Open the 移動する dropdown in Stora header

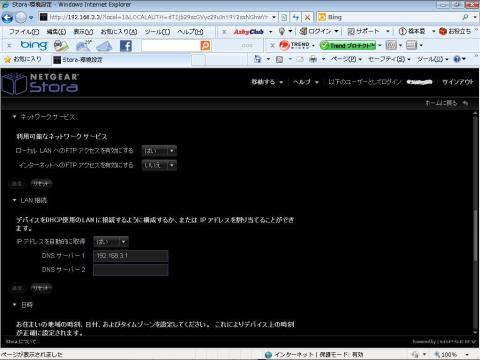(x=267, y=82)
